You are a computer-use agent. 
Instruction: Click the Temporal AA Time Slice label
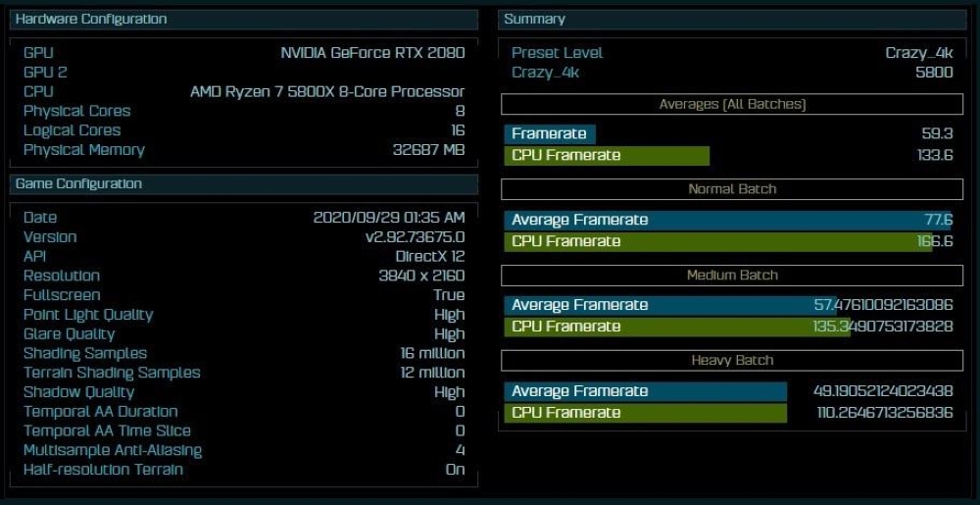click(107, 430)
